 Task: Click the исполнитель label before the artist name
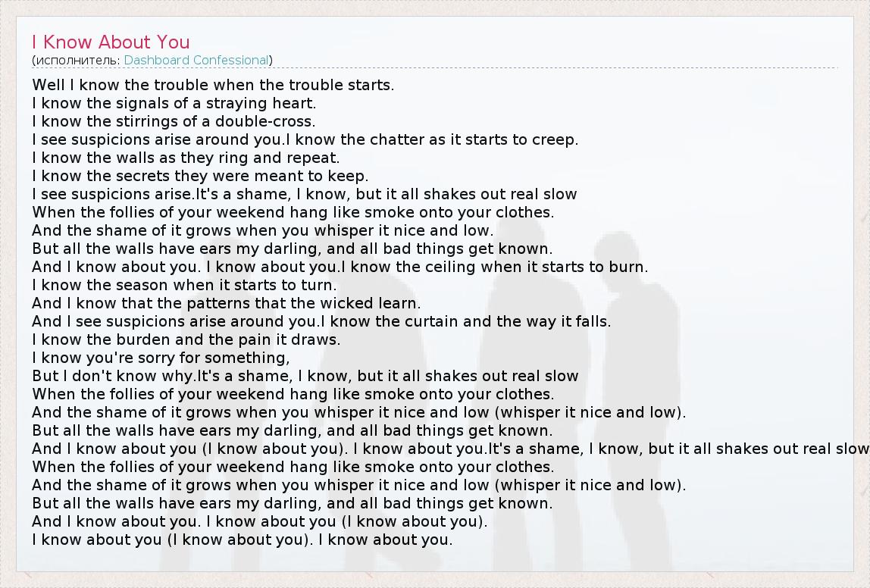coord(76,60)
